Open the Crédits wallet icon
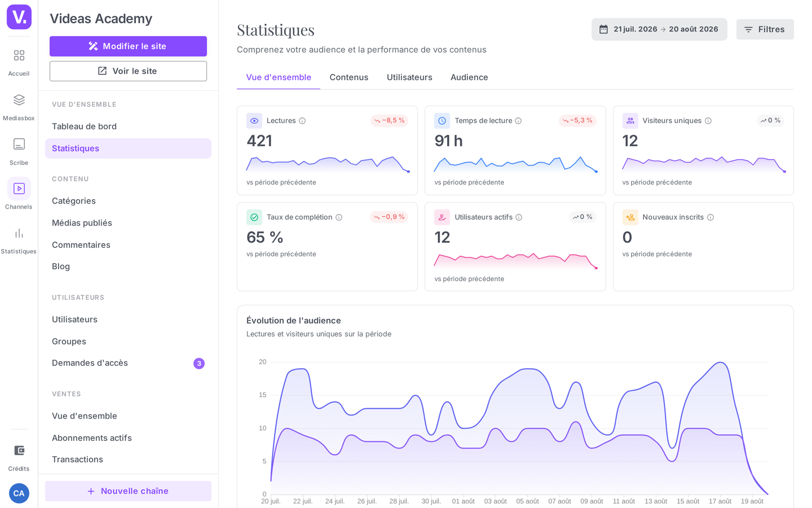 [19, 451]
